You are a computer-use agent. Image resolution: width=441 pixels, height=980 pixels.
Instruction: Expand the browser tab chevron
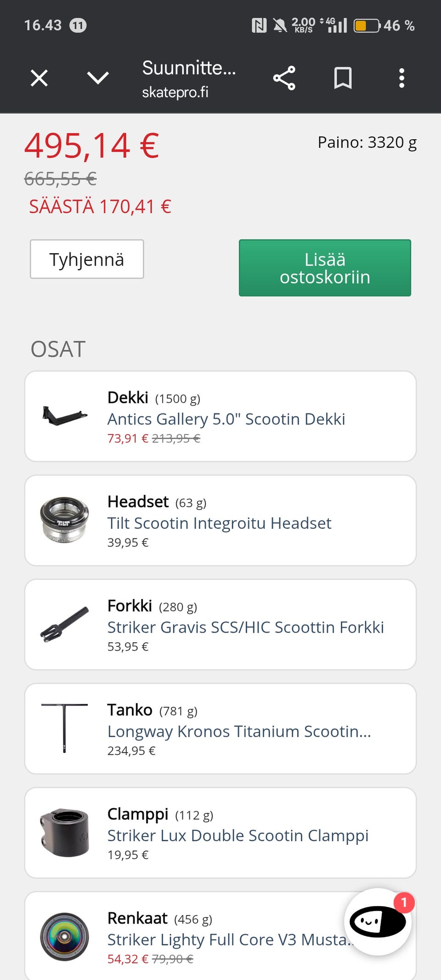(x=98, y=78)
